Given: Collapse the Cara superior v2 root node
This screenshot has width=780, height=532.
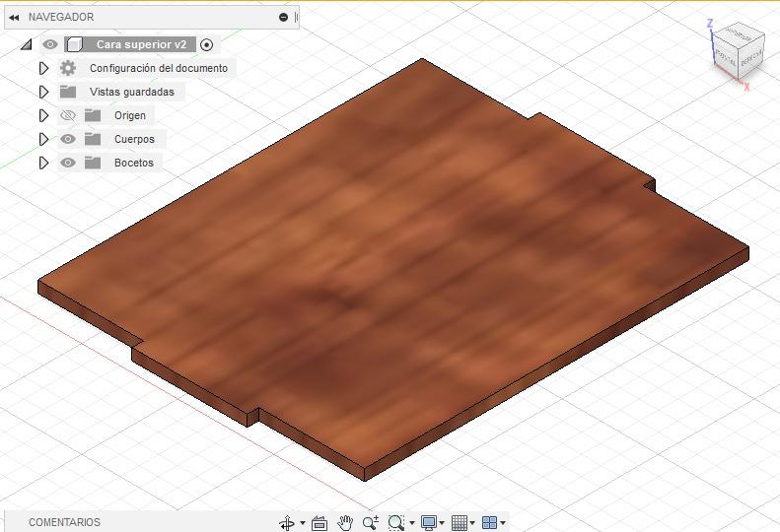Looking at the screenshot, I should pos(27,44).
